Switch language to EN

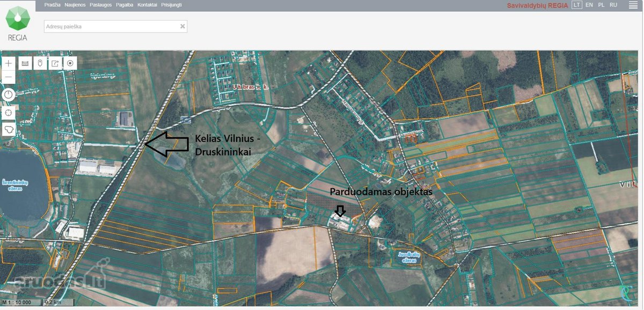point(589,5)
